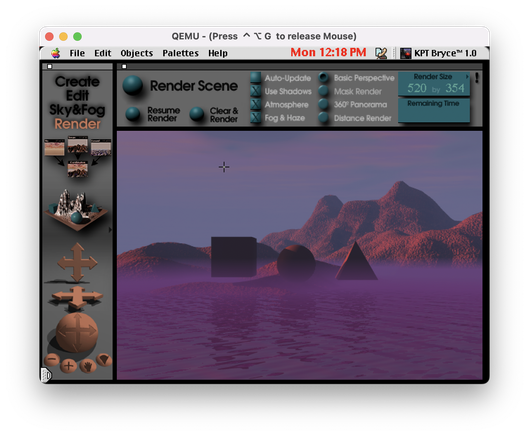This screenshot has height=436, width=529.
Task: Click the terrain scene view selector icon
Action: pos(77,211)
